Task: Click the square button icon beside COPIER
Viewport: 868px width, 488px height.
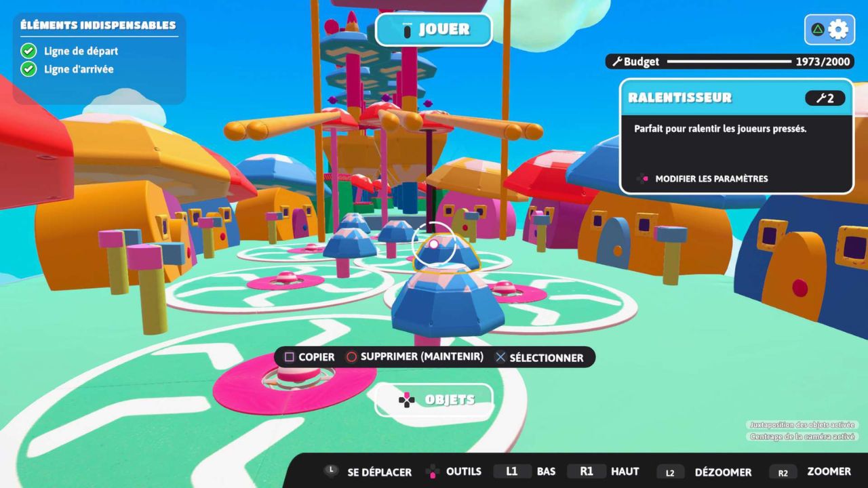Action: point(290,357)
